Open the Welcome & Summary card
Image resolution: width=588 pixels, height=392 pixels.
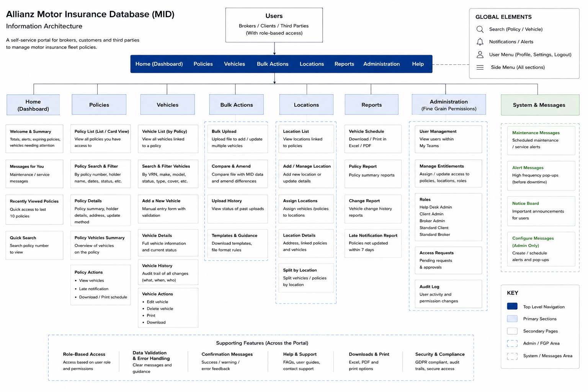point(34,139)
